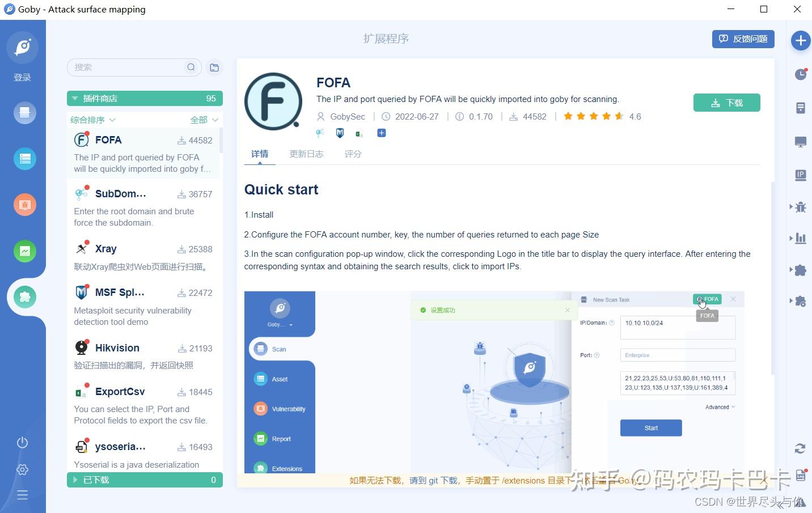Click the refresh icon in right panel

pyautogui.click(x=800, y=448)
